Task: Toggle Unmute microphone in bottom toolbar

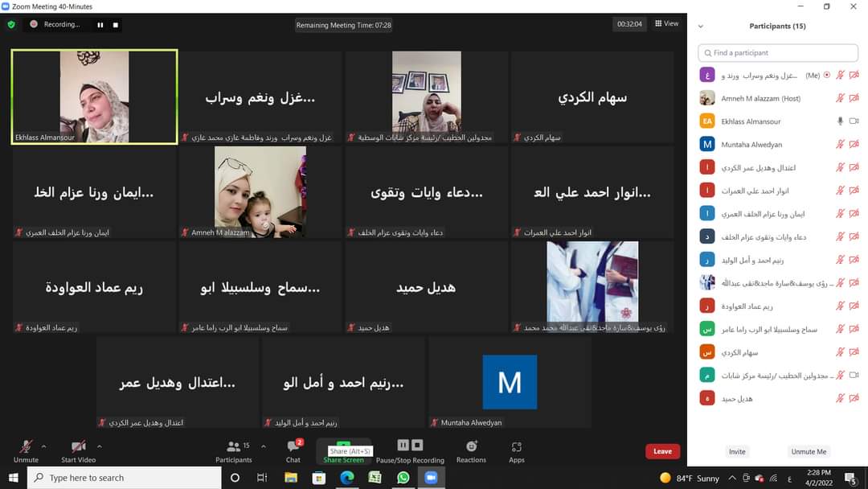Action: click(x=26, y=446)
